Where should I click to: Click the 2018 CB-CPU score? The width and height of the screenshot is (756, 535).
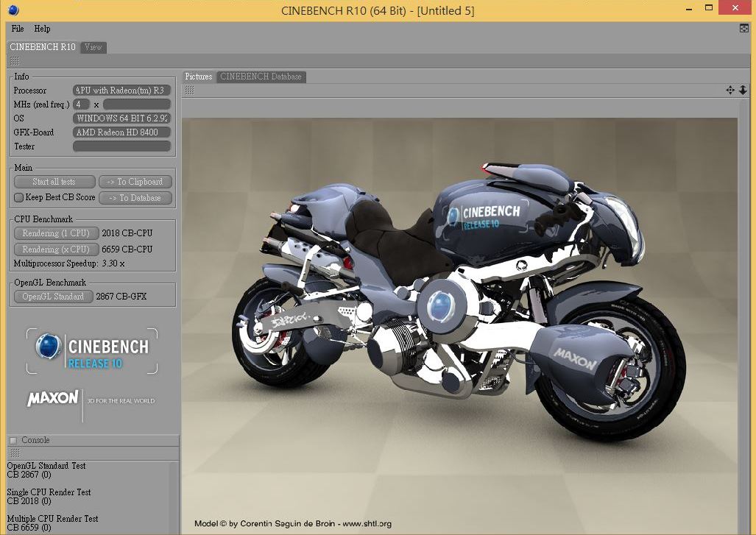(x=127, y=233)
